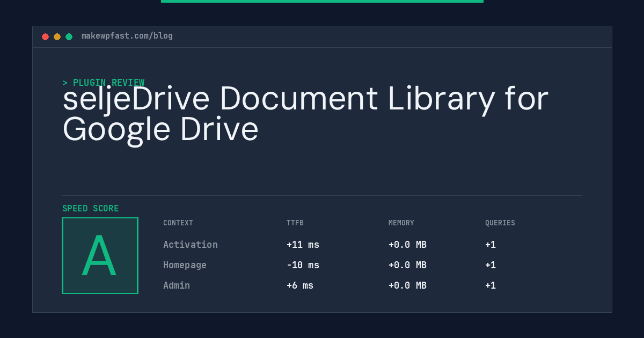Click the makewpfast.com/blog address text
Screen dimensions: 644x338
(x=127, y=36)
